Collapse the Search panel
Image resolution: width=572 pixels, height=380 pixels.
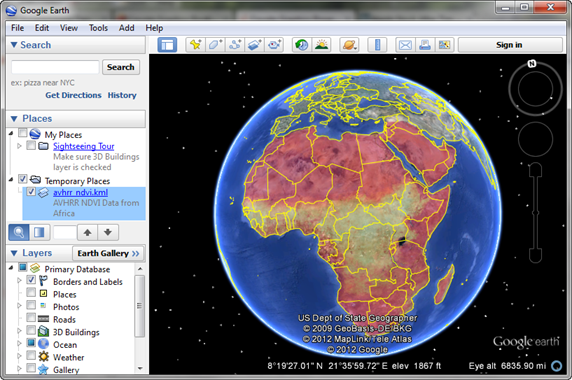tap(14, 45)
